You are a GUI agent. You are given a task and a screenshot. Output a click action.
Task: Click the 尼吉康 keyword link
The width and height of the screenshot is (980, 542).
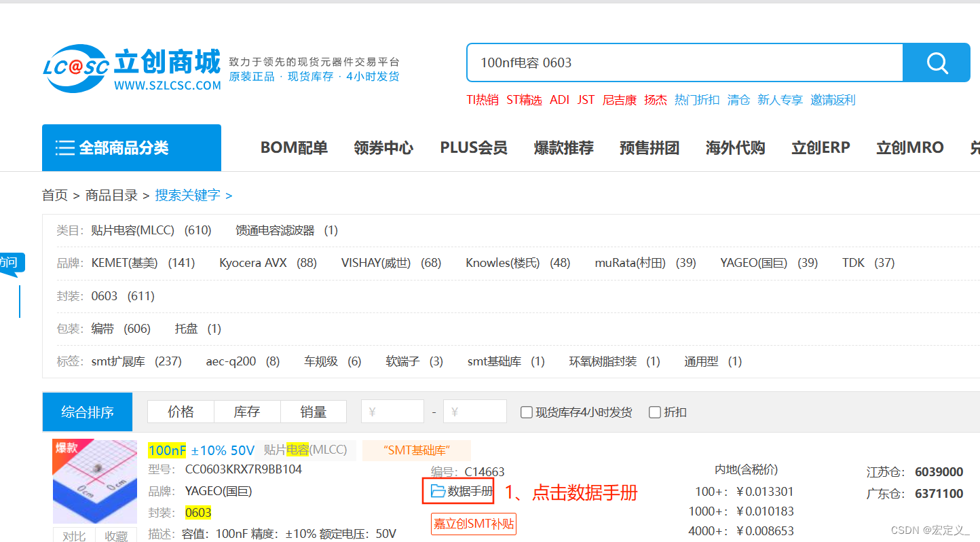point(620,100)
